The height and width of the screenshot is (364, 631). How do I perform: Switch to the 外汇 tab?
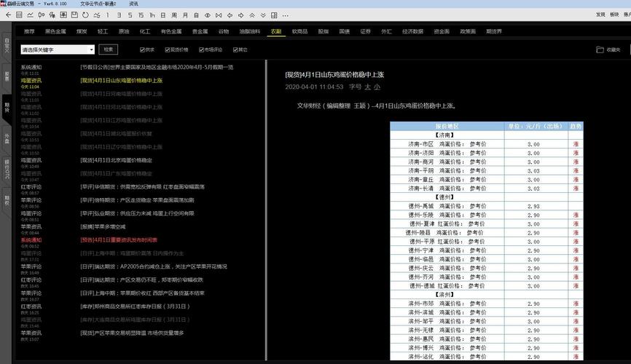tap(386, 31)
